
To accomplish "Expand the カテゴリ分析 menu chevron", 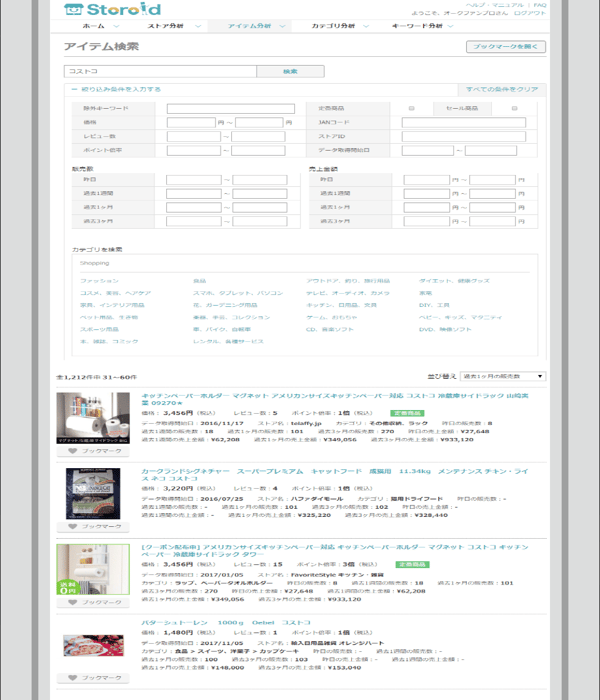I will (366, 26).
